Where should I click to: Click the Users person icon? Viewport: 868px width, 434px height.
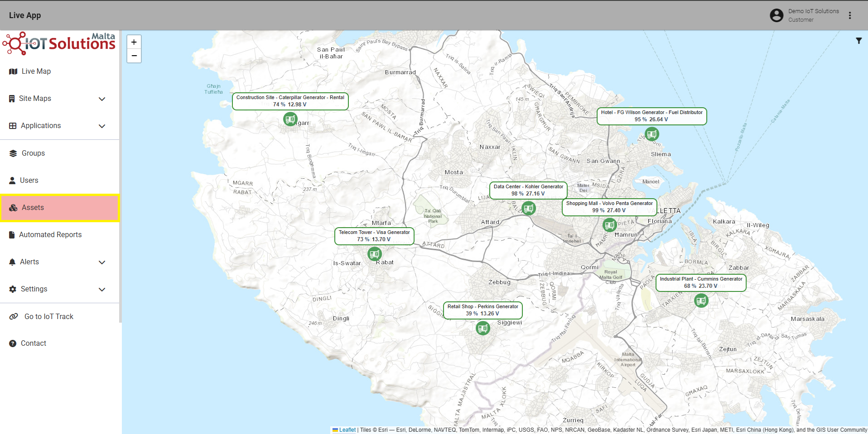(x=12, y=181)
